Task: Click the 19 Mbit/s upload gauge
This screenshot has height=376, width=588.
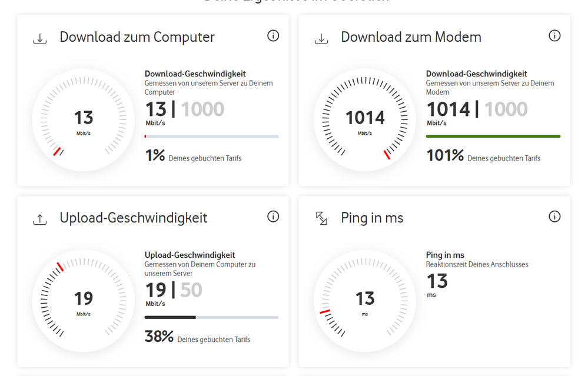Action: coord(83,301)
